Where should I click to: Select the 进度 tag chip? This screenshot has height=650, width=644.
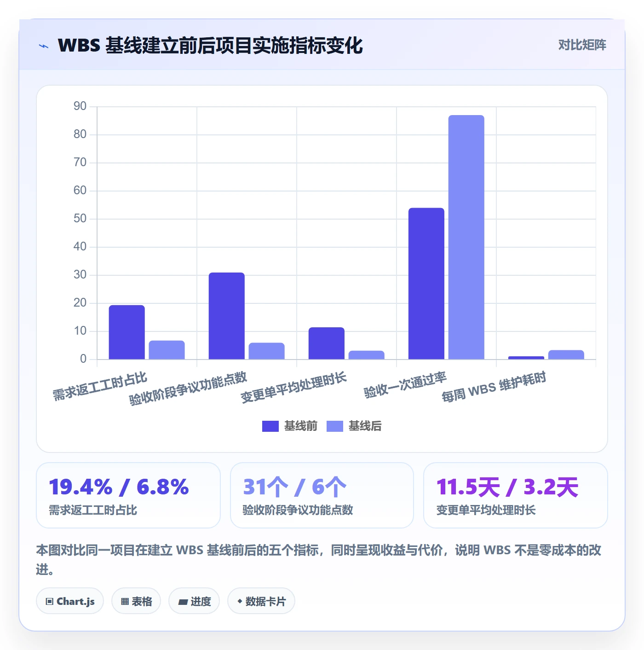pos(194,601)
